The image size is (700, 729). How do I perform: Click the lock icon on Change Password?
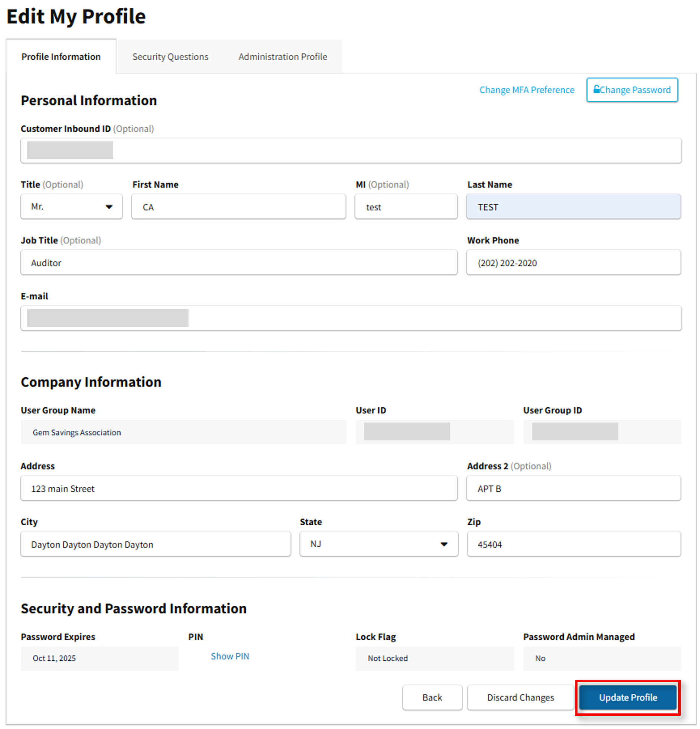click(596, 89)
